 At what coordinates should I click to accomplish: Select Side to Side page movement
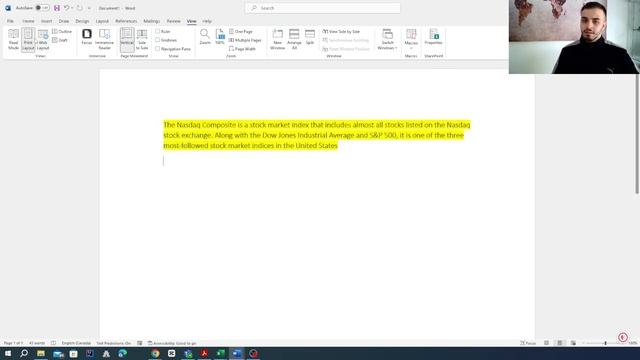click(x=142, y=40)
